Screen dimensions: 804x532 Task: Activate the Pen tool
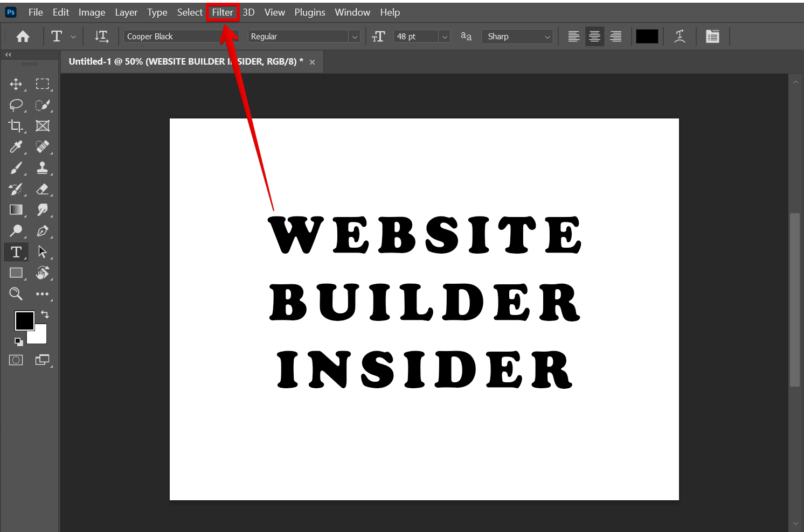click(x=42, y=231)
